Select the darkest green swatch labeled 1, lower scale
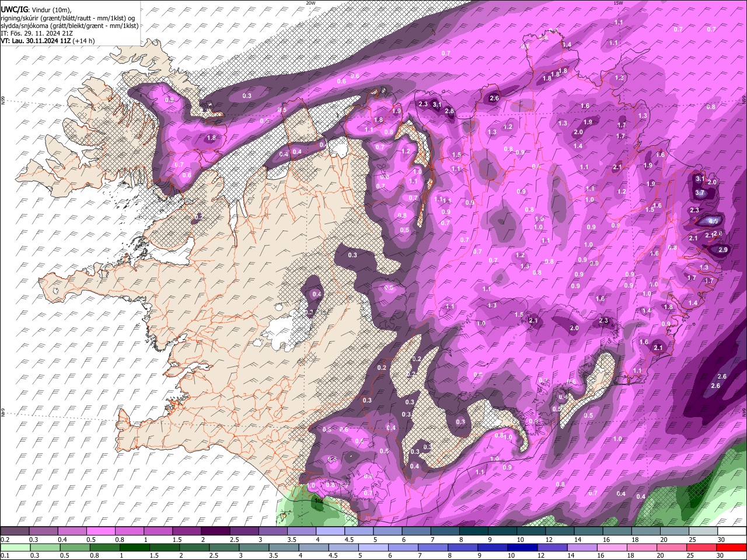Viewport: 747px width, 560px height. tap(134, 547)
